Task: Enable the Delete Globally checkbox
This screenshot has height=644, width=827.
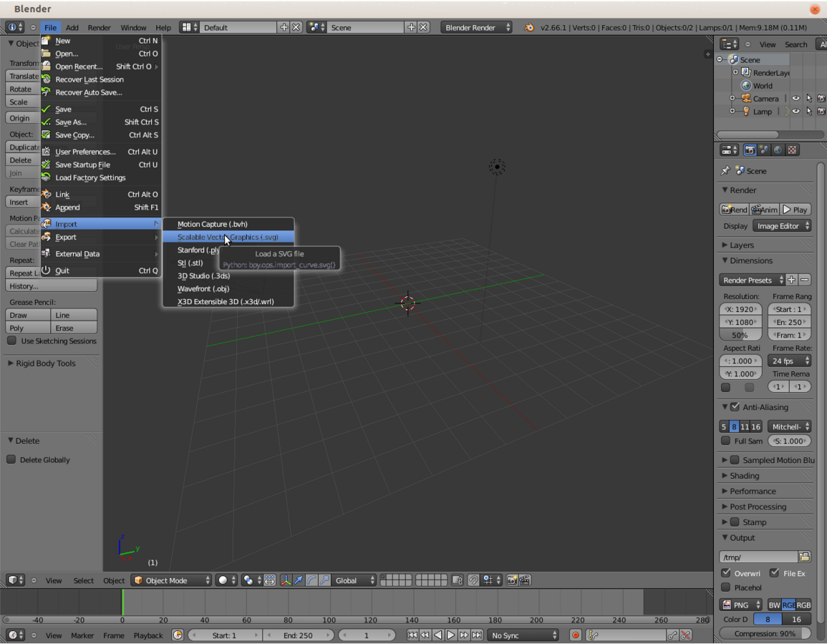Action: [x=11, y=459]
